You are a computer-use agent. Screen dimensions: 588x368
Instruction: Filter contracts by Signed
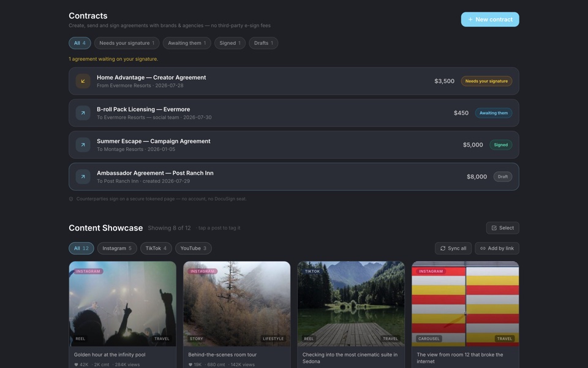point(230,43)
